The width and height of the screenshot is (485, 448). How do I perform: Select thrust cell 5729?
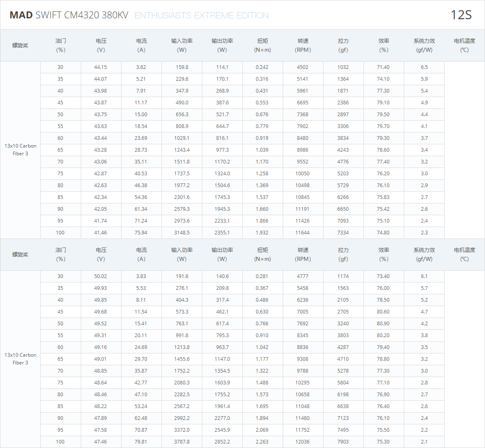point(343,185)
